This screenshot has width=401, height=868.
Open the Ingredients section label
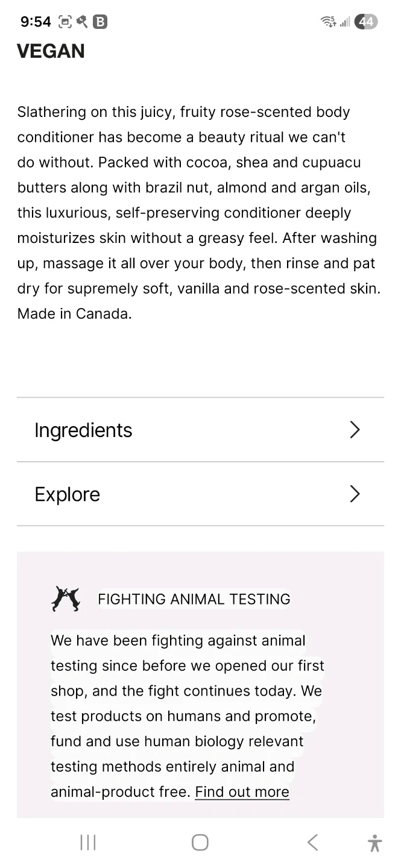[x=83, y=430]
